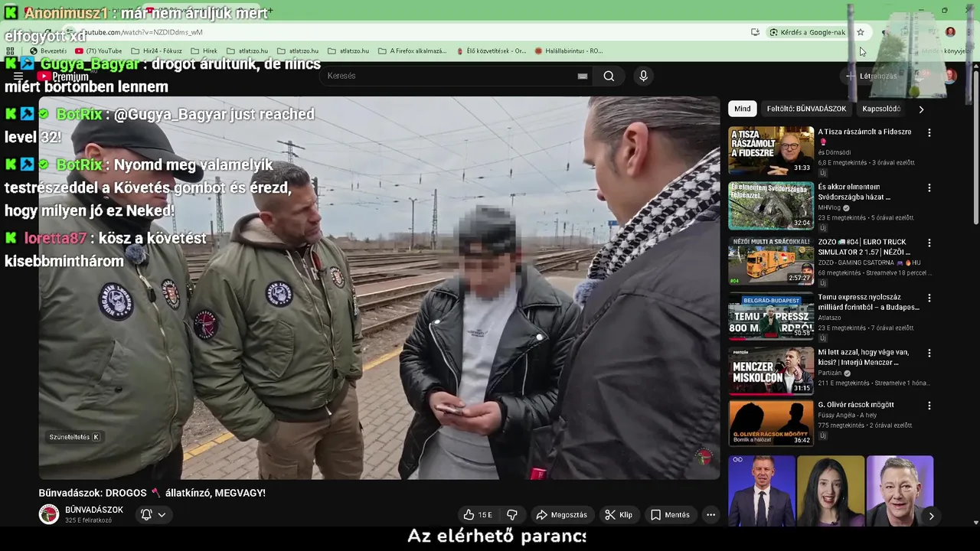Open options menu for 'G. Olivér rácsok mögött' video

pyautogui.click(x=929, y=406)
